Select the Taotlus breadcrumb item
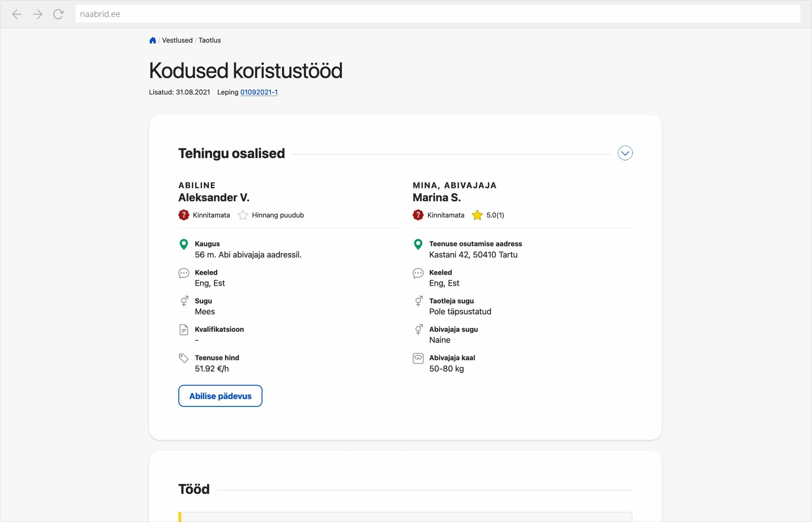Screen dimensions: 812x522 [210, 40]
